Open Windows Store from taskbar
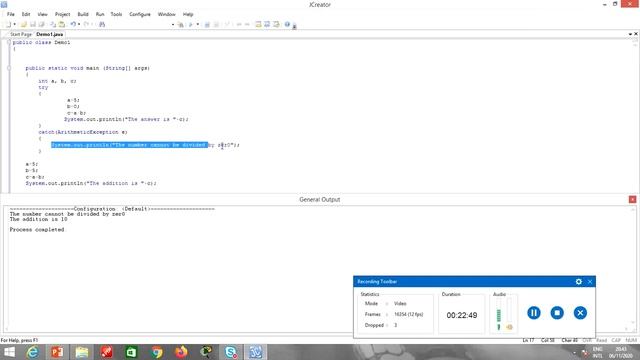 (x=131, y=352)
